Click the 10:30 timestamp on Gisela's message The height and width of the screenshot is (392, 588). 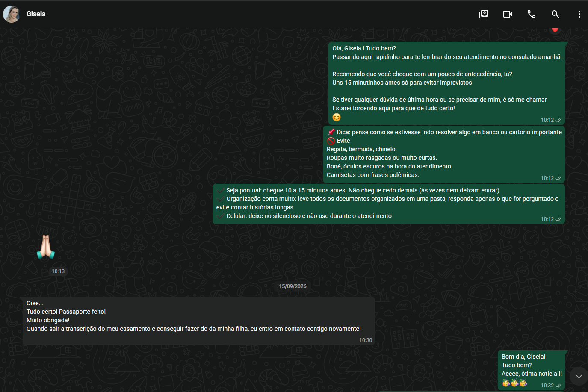[x=366, y=340]
